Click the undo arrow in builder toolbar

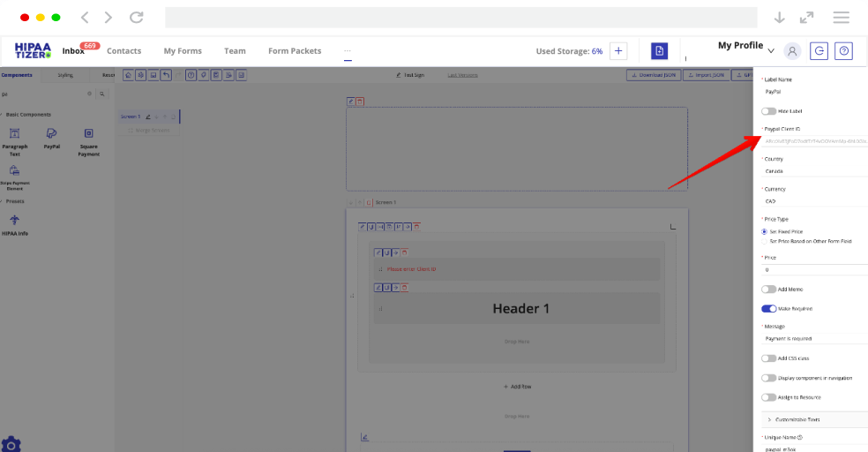(x=167, y=75)
